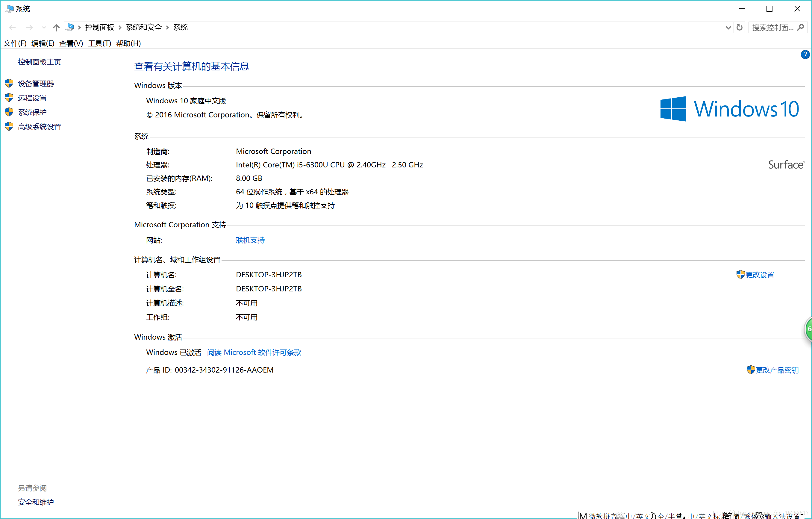
Task: Open Device Manager (设备管理器) from sidebar
Action: 36,84
